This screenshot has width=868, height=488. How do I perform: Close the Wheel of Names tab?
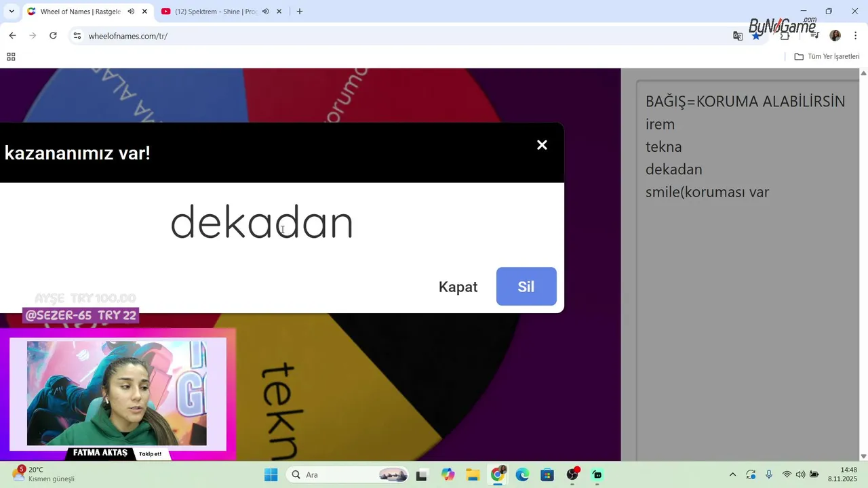coord(144,12)
